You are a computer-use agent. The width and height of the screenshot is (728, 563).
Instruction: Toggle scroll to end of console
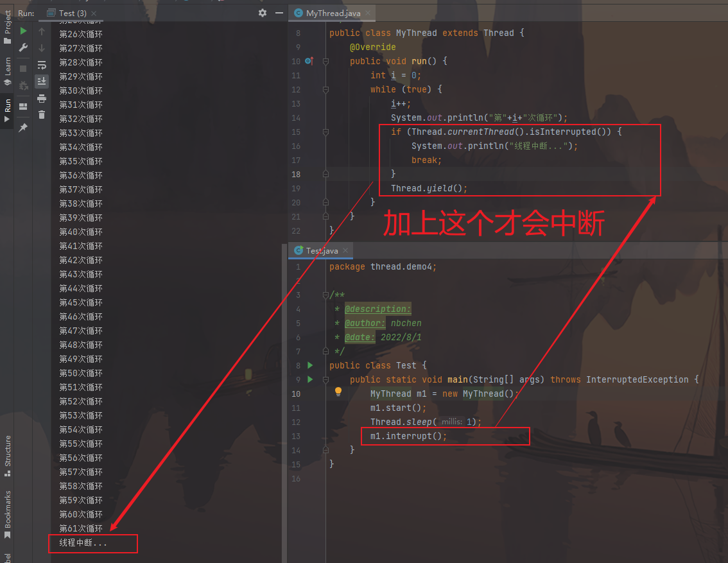[42, 82]
